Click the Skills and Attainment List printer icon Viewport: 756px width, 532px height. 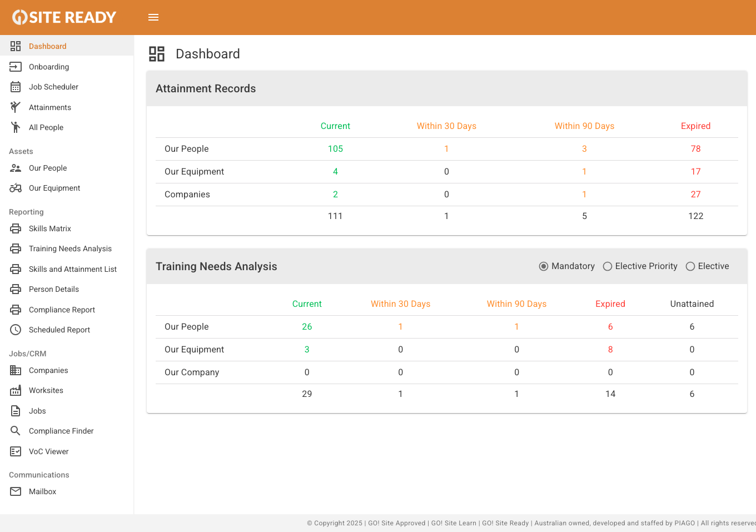point(16,269)
